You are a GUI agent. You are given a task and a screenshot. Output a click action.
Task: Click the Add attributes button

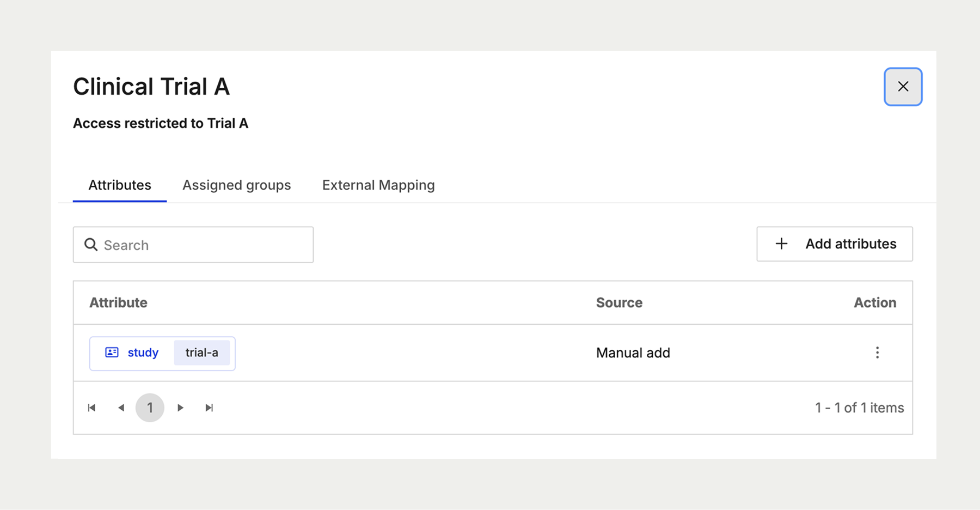(x=835, y=244)
